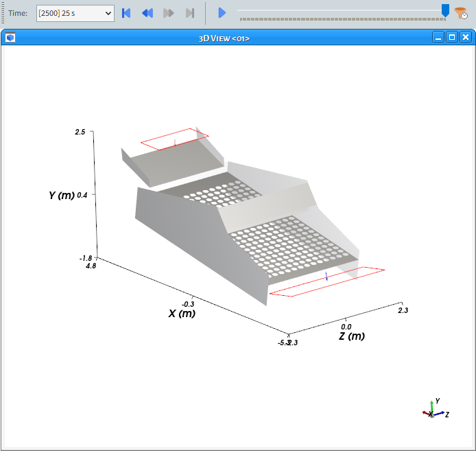
Task: Skip to the last time step
Action: tap(190, 13)
